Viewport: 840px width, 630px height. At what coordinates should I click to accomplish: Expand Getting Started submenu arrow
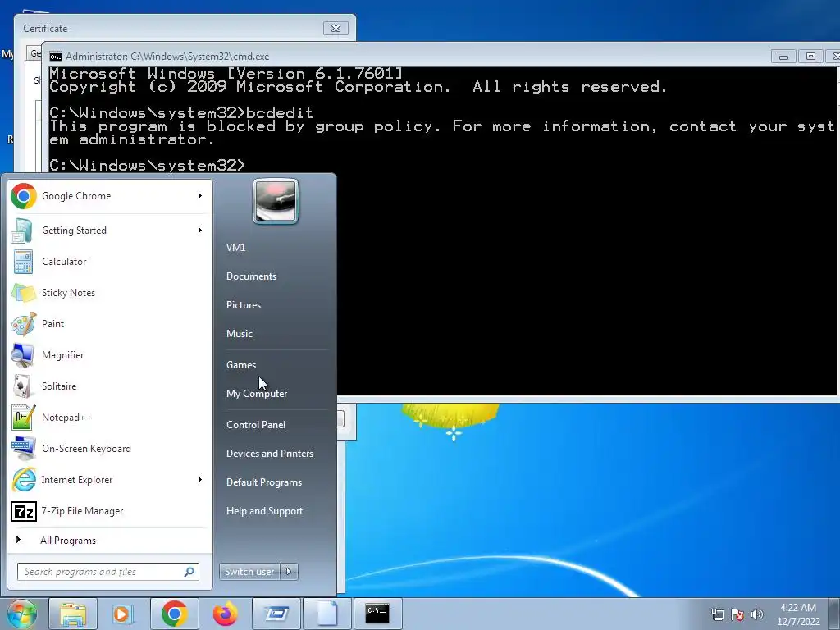pos(200,231)
